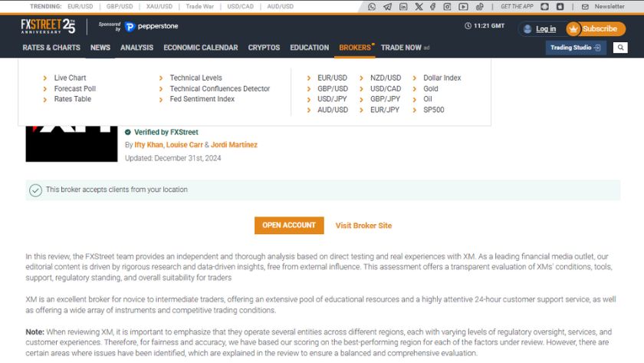Open the BROKERS menu
Image resolution: width=644 pixels, height=363 pixels.
[x=355, y=48]
